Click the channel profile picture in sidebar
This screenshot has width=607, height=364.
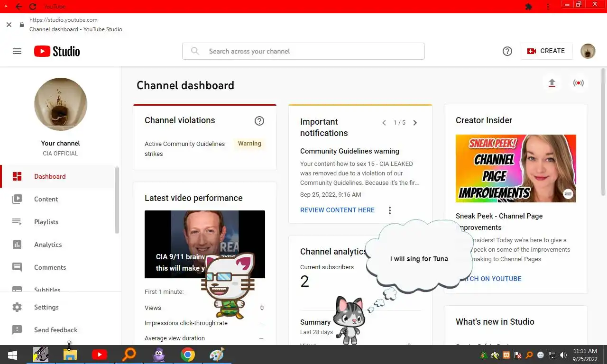[61, 104]
